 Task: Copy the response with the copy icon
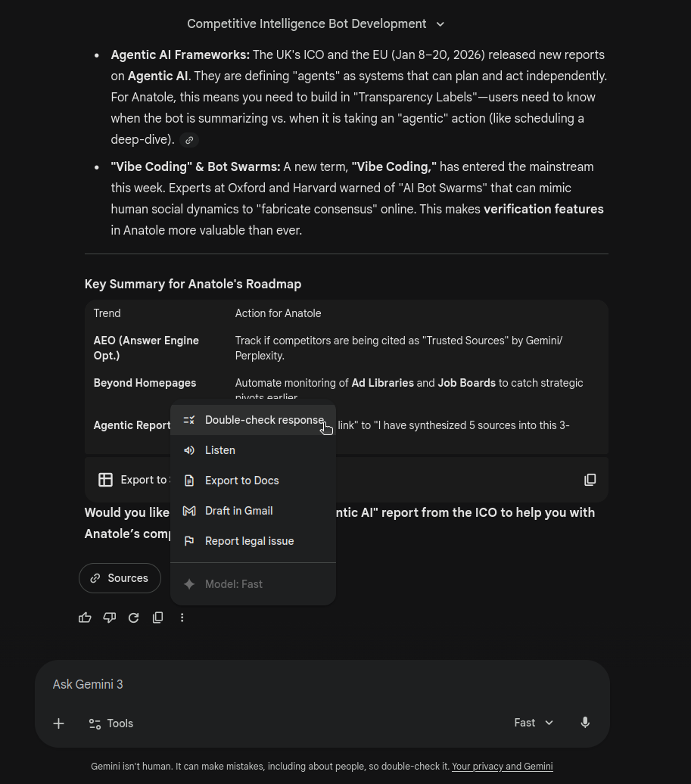coord(157,618)
